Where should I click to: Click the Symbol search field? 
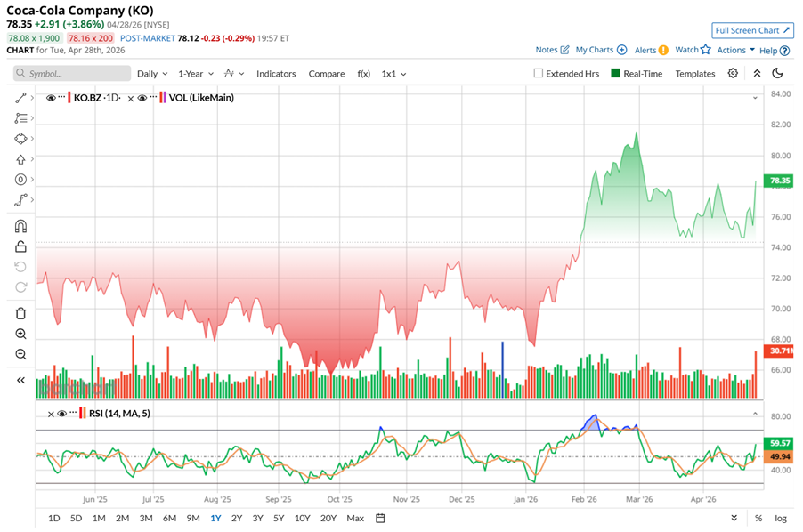tap(72, 73)
